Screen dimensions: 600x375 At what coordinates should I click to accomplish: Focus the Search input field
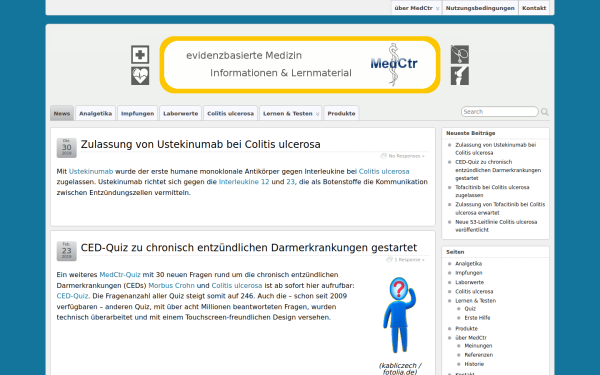[x=499, y=112]
